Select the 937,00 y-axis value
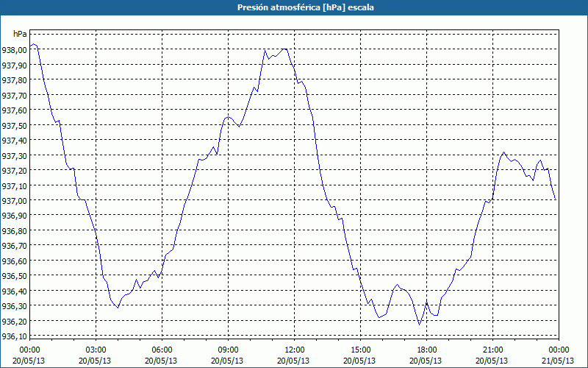The image size is (588, 368). 14,200
